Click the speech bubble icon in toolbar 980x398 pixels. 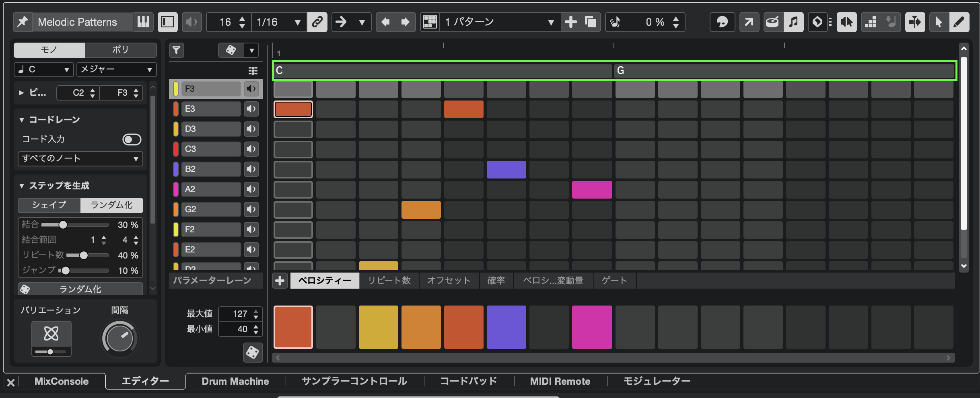pos(723,22)
